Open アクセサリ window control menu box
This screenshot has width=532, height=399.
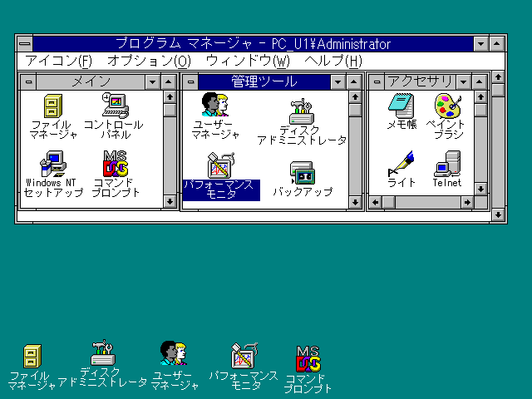[x=377, y=81]
